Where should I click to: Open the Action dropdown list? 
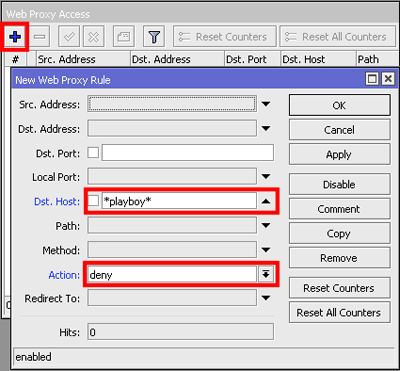(266, 275)
